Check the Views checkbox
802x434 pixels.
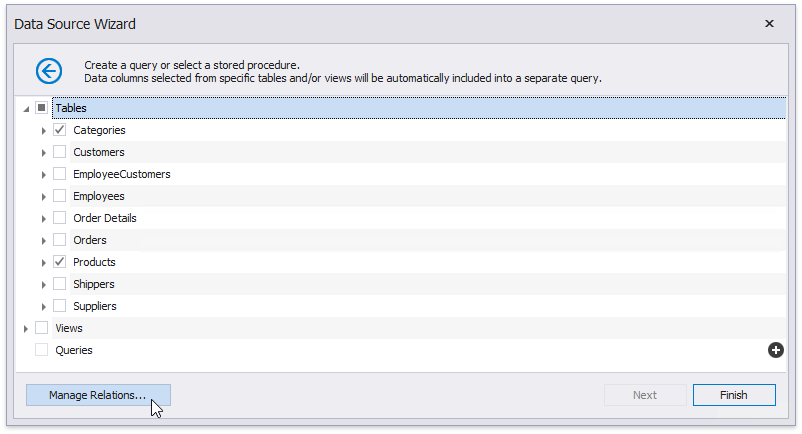pos(42,328)
